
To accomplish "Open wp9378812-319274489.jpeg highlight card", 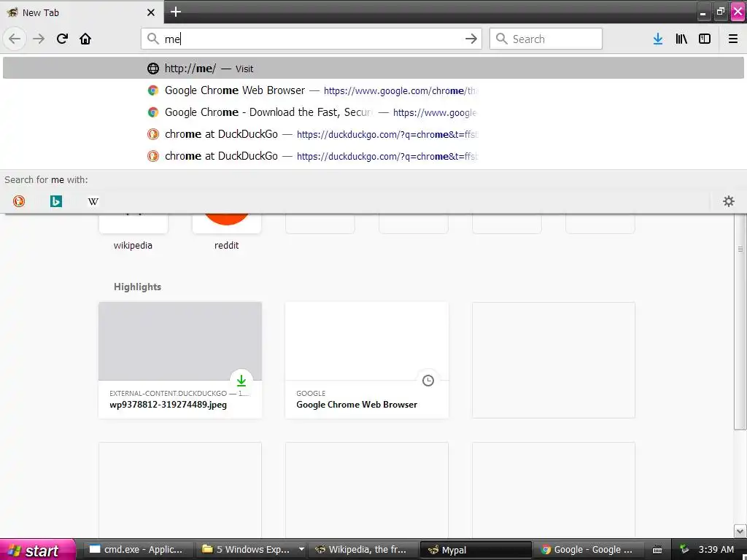I will click(180, 360).
